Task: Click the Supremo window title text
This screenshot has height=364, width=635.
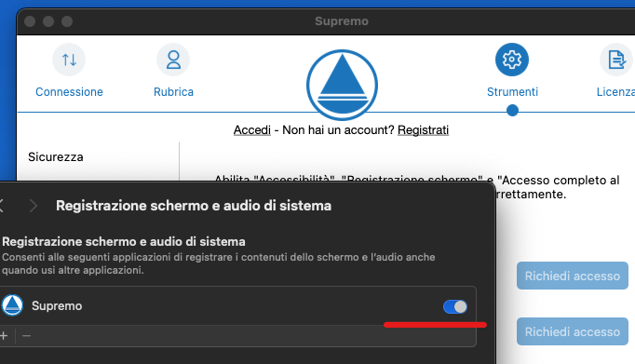Action: coord(342,21)
